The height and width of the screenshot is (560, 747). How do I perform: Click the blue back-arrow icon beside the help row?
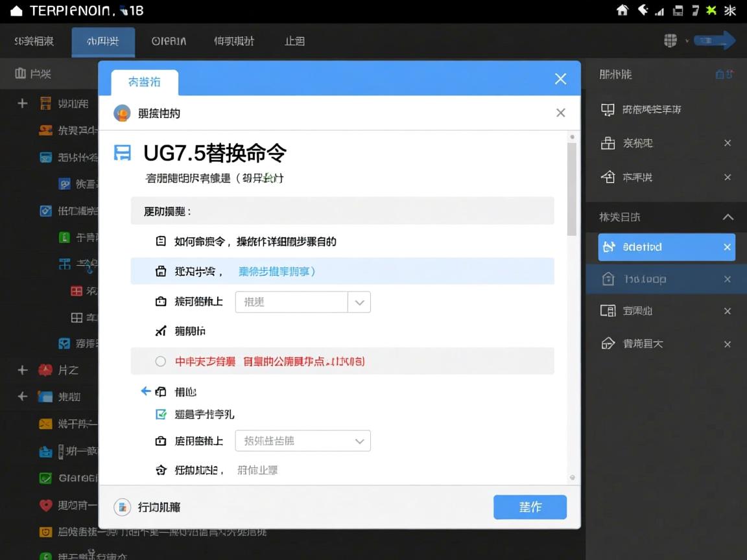click(x=145, y=391)
